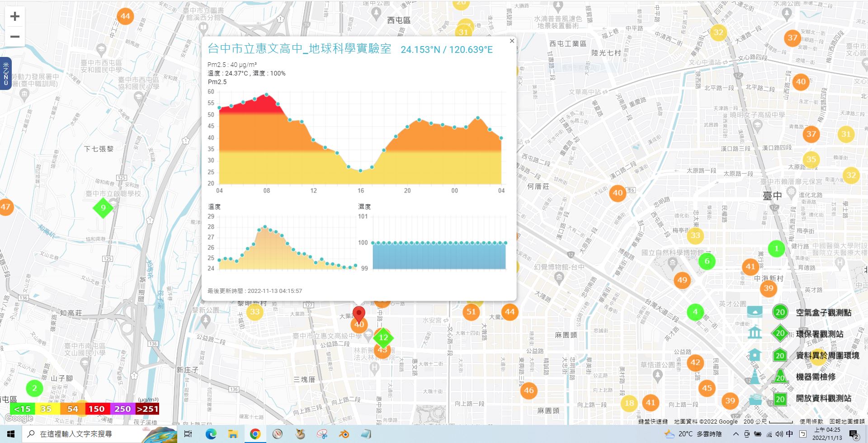Viewport: 868px width, 443px height.
Task: Open 回報地圖錯誤 report map error link
Action: [847, 421]
